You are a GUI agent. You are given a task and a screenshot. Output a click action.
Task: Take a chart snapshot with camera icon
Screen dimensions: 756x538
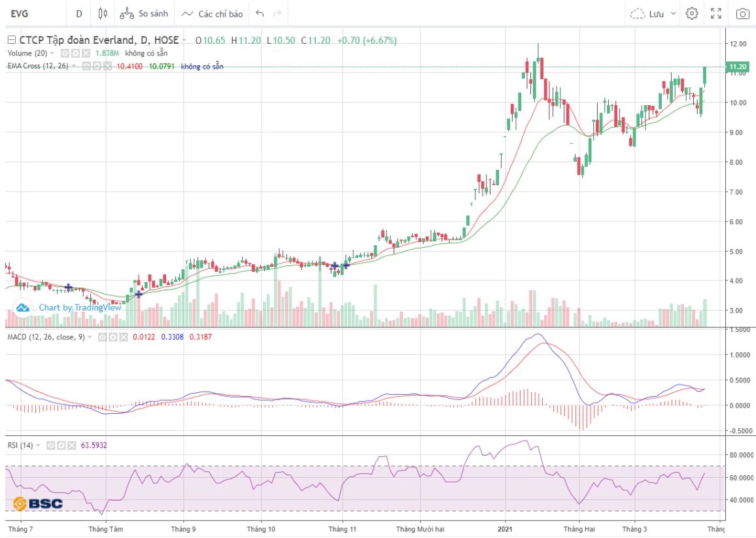[x=742, y=13]
